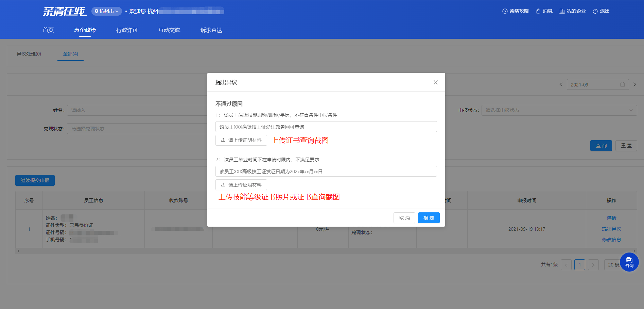Viewport: 644px width, 309px height.
Task: Open the 申报状态 dropdown
Action: 559,110
